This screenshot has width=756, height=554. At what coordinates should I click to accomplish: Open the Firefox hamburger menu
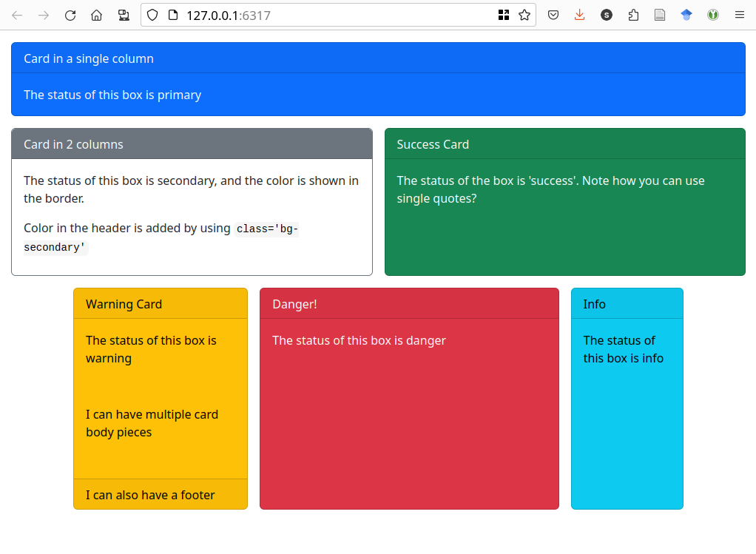click(740, 16)
